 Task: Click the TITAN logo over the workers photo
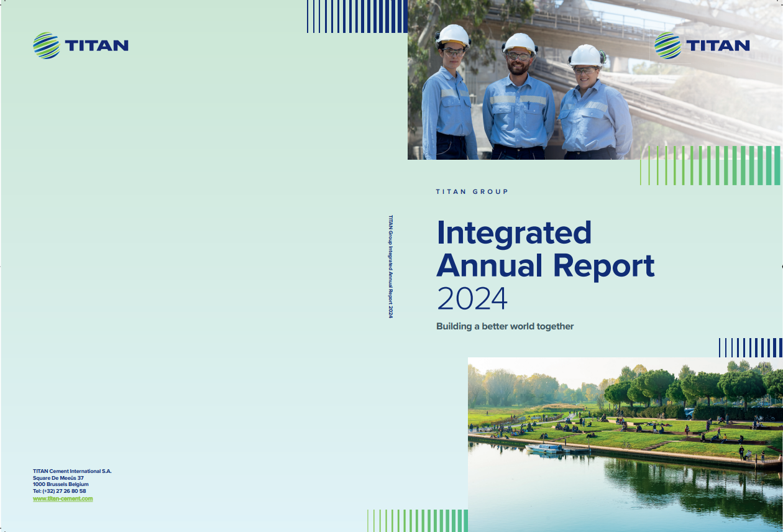tap(702, 45)
